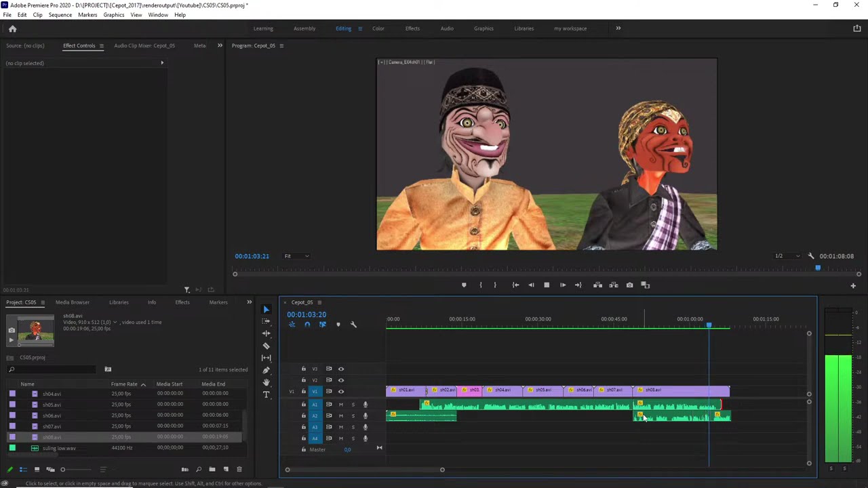Screen dimensions: 868x488
Task: Click Mark Out button
Action: point(495,285)
